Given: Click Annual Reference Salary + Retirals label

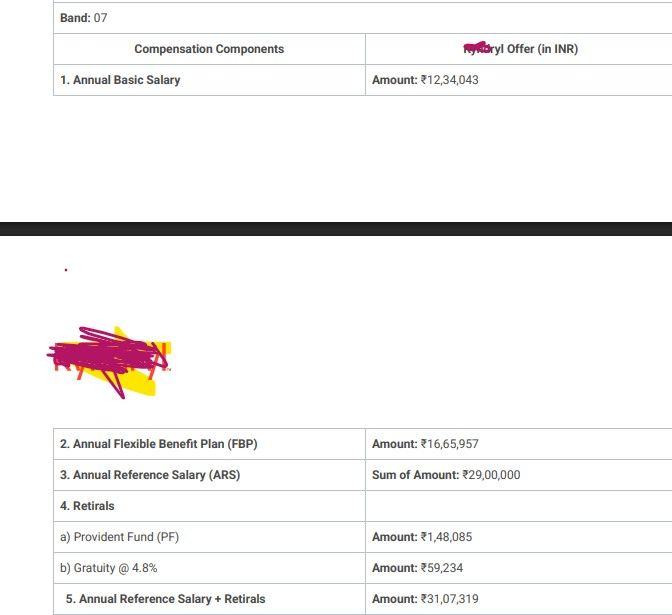Looking at the screenshot, I should pyautogui.click(x=165, y=599).
